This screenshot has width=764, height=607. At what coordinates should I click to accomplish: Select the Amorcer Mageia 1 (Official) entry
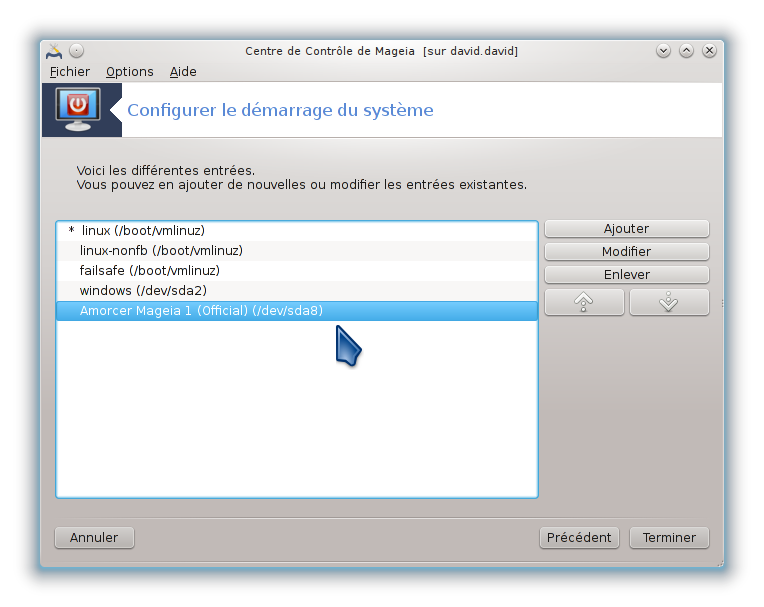click(x=297, y=311)
